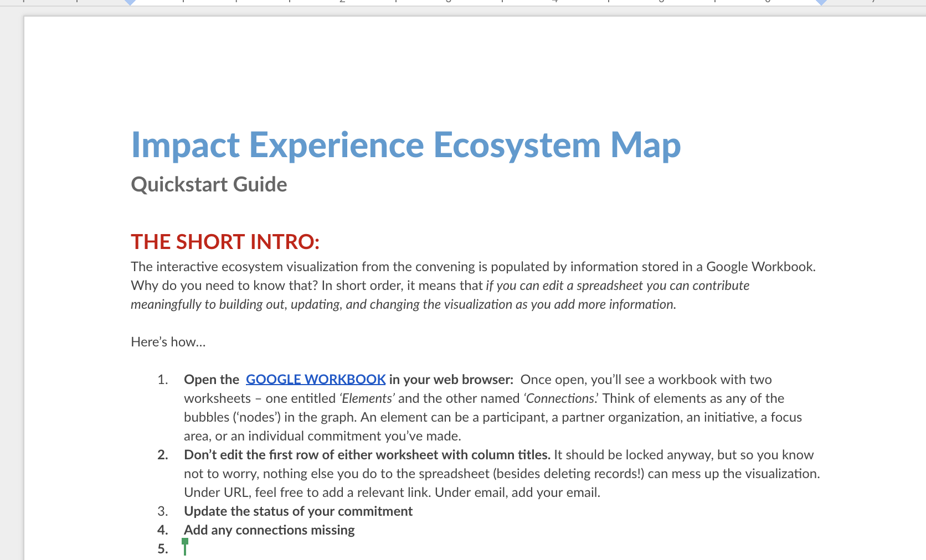Image resolution: width=926 pixels, height=560 pixels.
Task: Click 'Update the status of your commitment' item
Action: coord(298,511)
